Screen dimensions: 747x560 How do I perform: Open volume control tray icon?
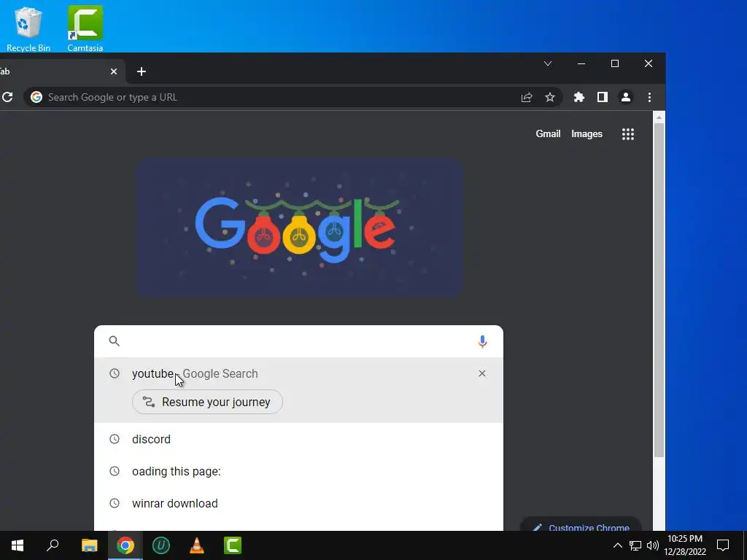click(x=653, y=545)
